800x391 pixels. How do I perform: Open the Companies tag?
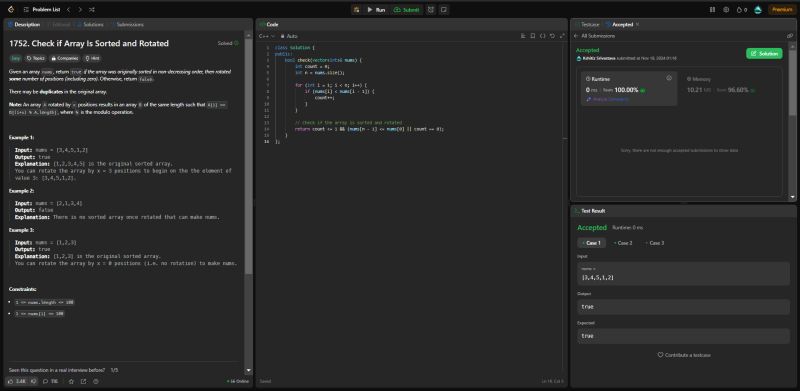[x=65, y=58]
